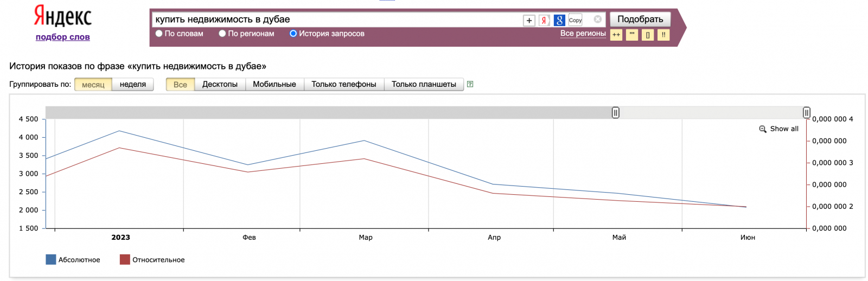Apply the ++ operator button

point(616,35)
